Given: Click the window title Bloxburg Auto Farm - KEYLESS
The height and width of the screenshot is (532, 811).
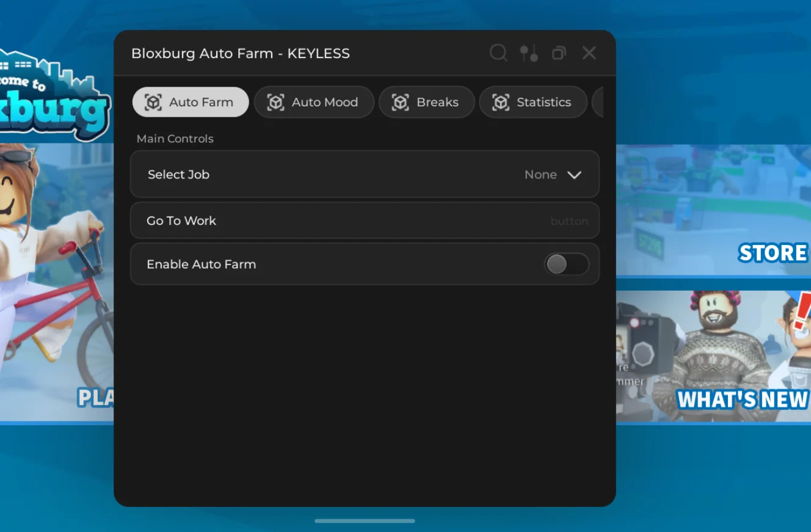Looking at the screenshot, I should (x=241, y=53).
